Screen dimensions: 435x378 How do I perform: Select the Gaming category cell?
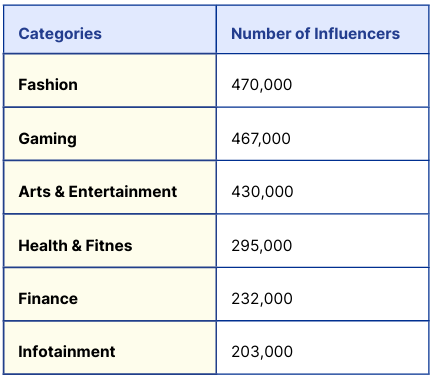click(110, 134)
